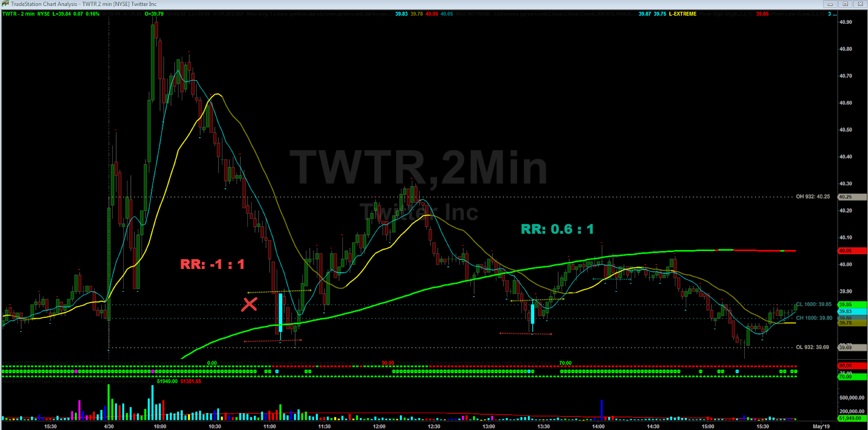
Task: Click the 10:00 time axis label
Action: click(x=160, y=426)
